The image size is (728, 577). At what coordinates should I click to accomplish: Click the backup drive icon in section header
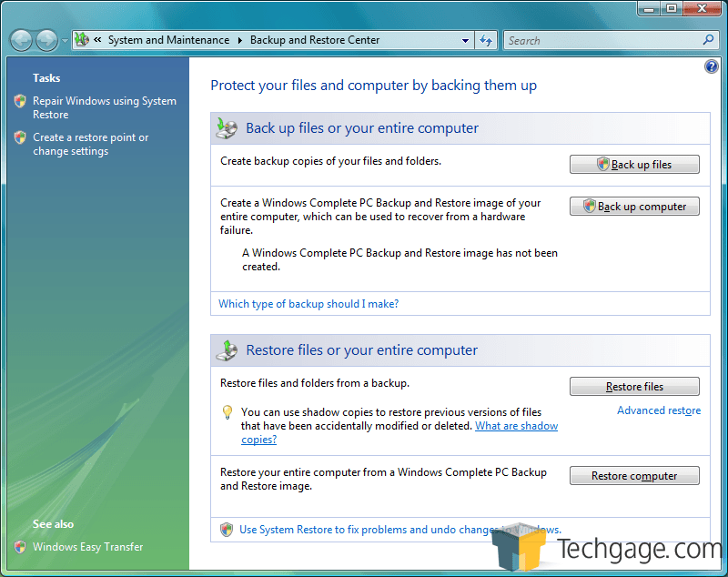(x=227, y=128)
